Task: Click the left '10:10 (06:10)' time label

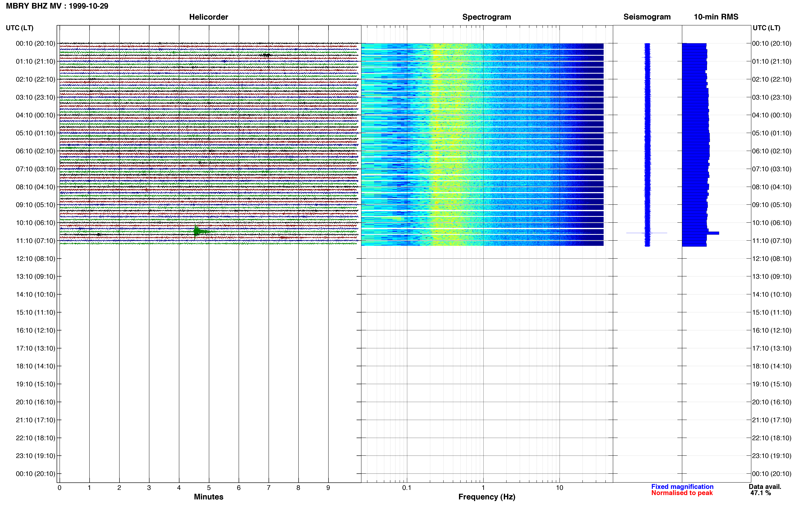Action: pos(36,222)
